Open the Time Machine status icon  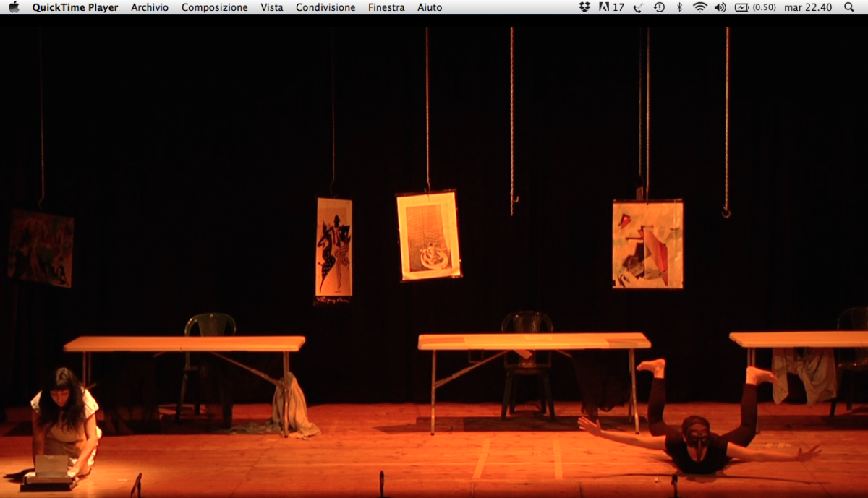click(659, 7)
